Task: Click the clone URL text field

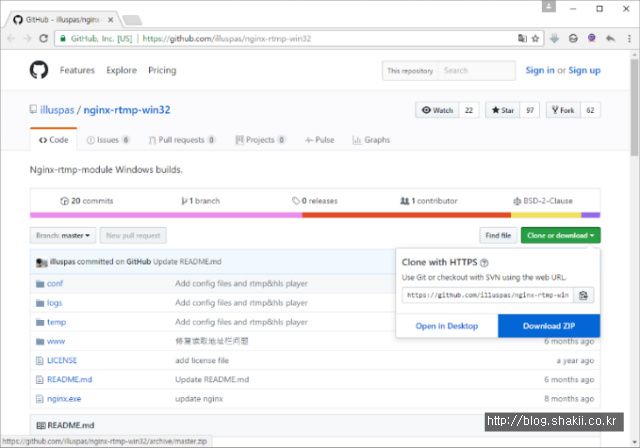Action: [488, 295]
